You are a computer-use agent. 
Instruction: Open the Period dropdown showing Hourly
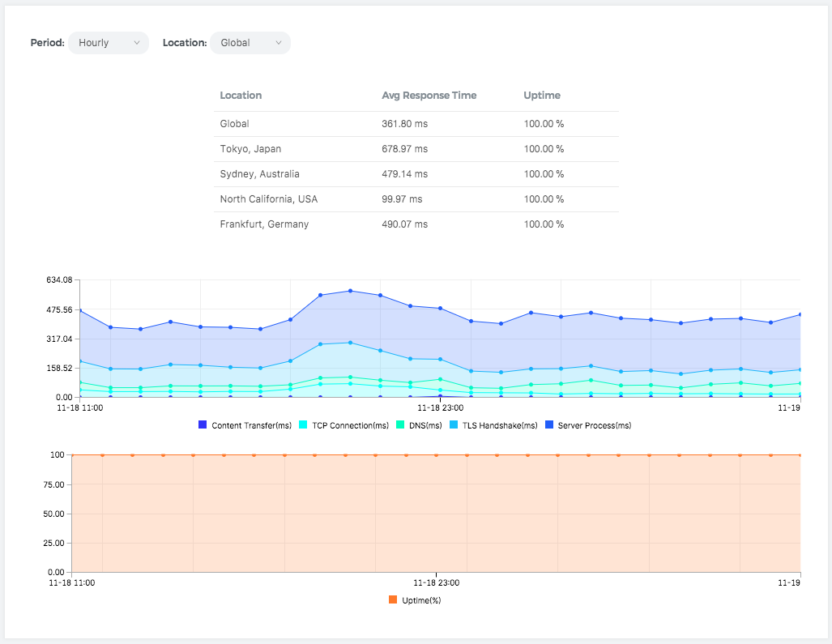click(108, 43)
